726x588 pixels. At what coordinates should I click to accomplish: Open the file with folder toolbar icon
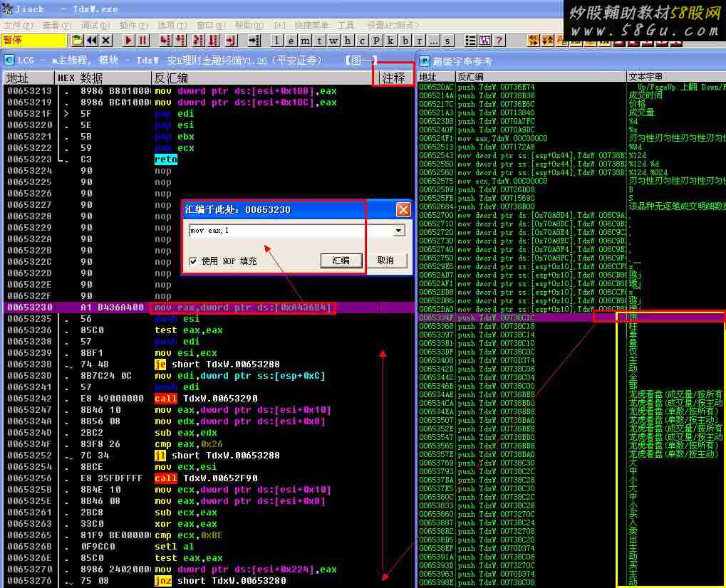pos(77,41)
